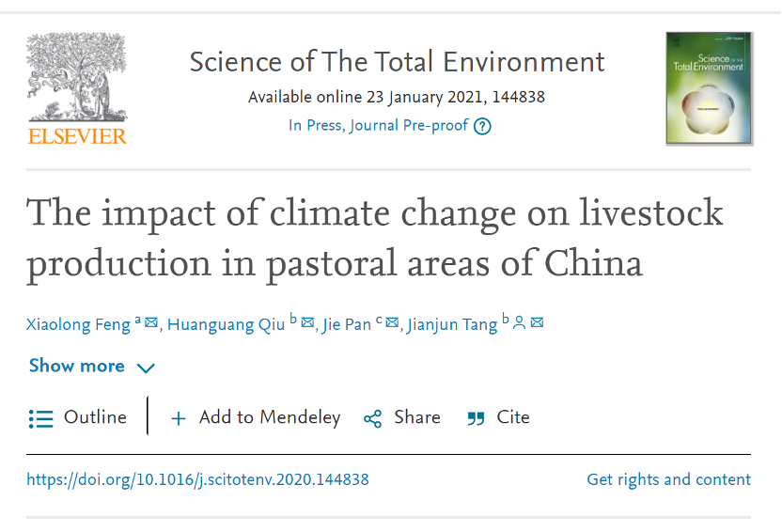Click the envelope icon next to Xiaolong Feng
782x532 pixels.
[151, 323]
